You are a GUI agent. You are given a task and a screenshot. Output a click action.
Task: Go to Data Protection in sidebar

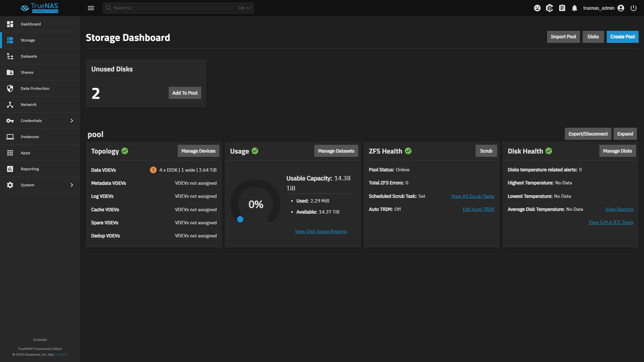[x=35, y=88]
